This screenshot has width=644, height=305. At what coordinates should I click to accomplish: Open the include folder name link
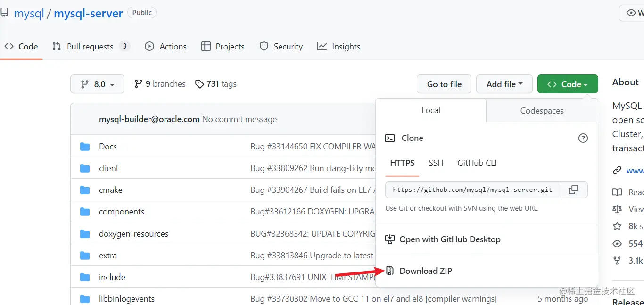point(112,277)
